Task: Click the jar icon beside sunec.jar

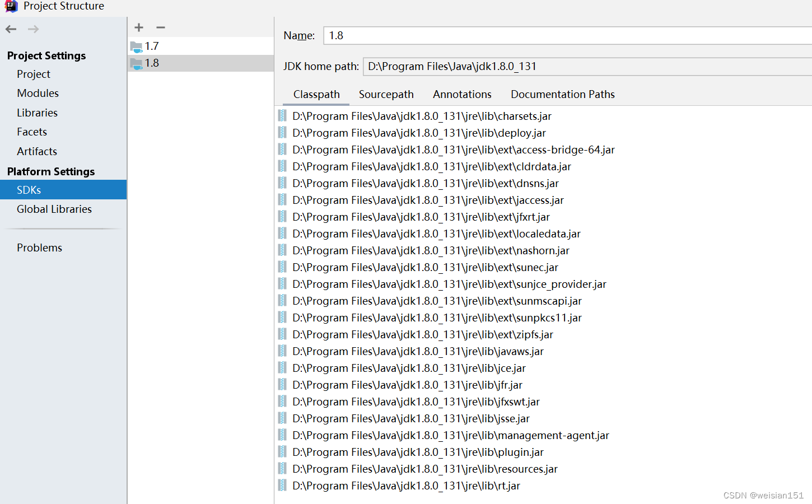Action: coord(282,267)
